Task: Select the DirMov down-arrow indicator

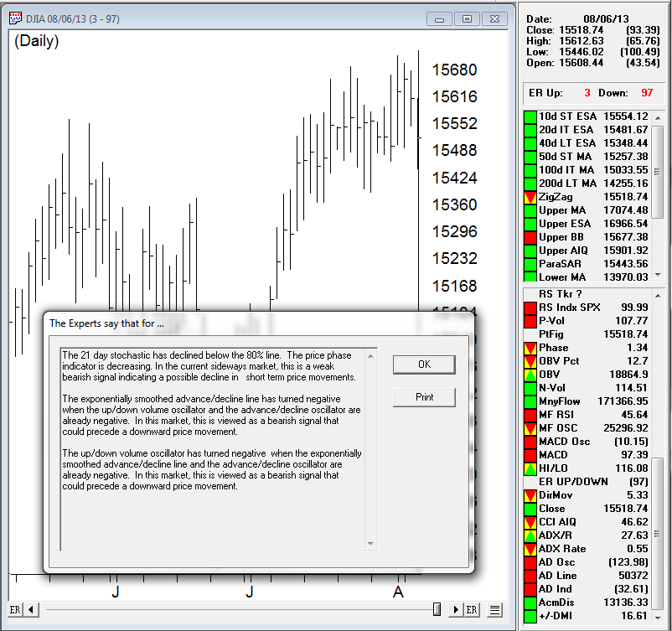Action: [530, 495]
